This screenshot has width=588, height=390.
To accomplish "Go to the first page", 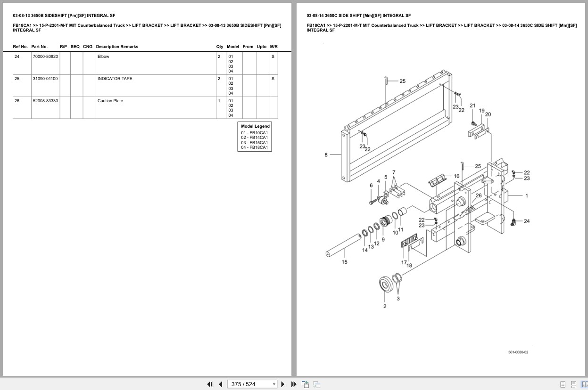I will [210, 384].
